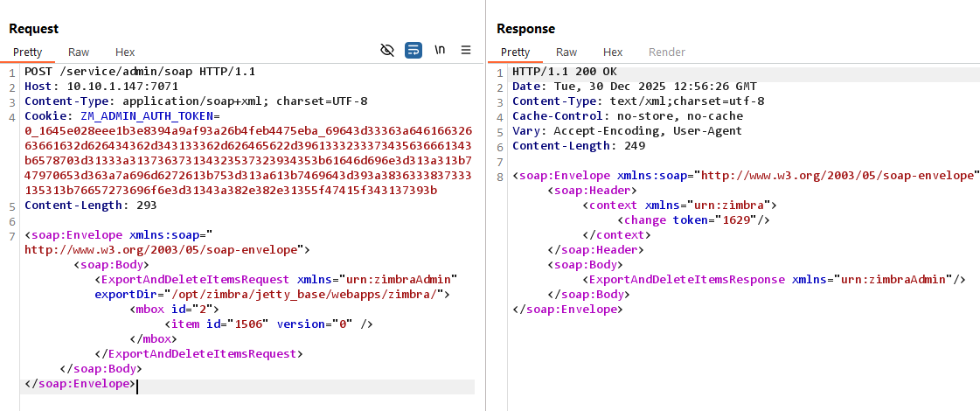
Task: Select the Response Pretty tab
Action: pyautogui.click(x=515, y=52)
